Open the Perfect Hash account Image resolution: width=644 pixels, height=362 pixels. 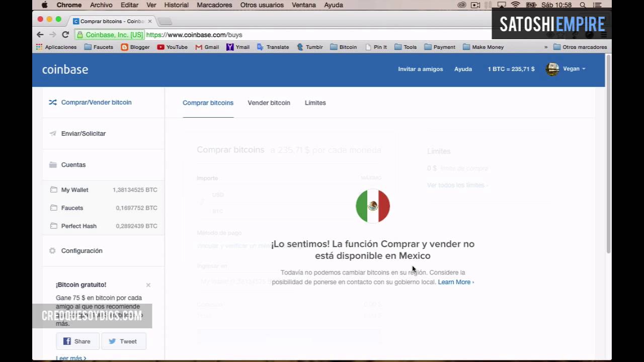[104, 226]
